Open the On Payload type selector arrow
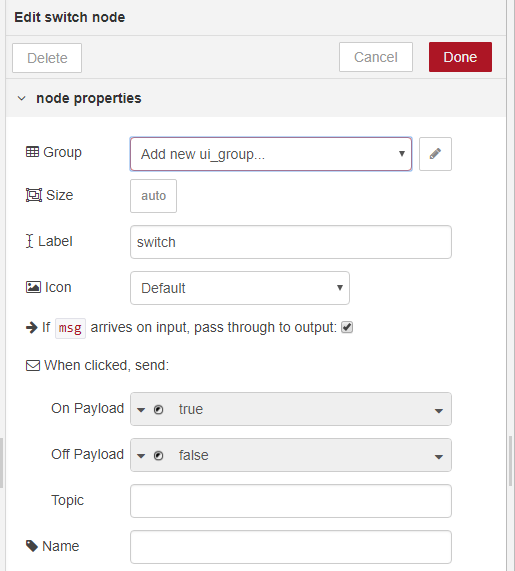 [x=141, y=410]
